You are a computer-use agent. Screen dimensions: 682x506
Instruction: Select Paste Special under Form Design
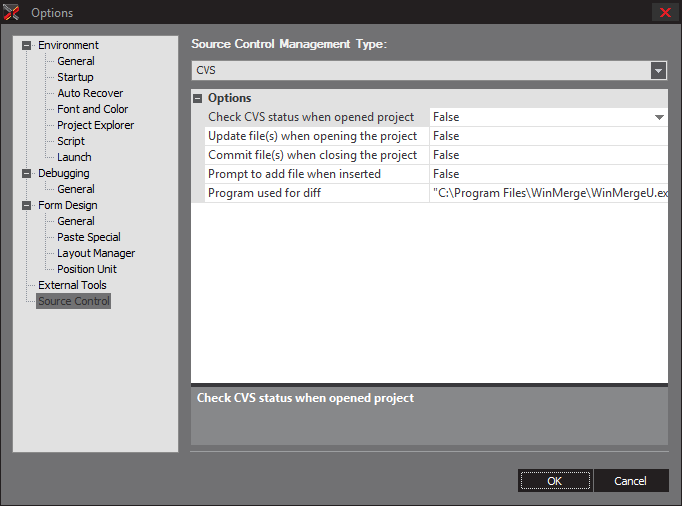[x=89, y=237]
